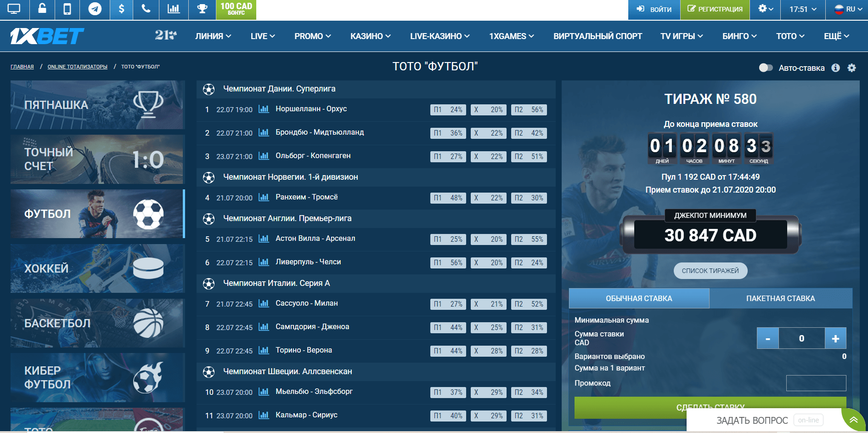Image resolution: width=868 pixels, height=433 pixels.
Task: Open statistics icon for Мьельбю - Эльфсборг
Action: coord(264,392)
